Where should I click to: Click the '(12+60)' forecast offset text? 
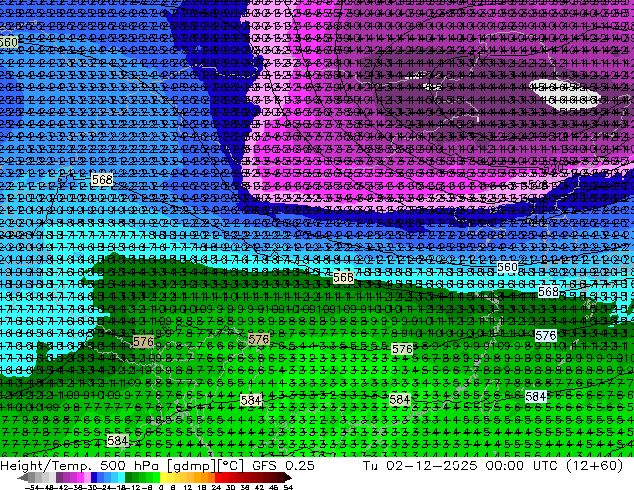595,465
